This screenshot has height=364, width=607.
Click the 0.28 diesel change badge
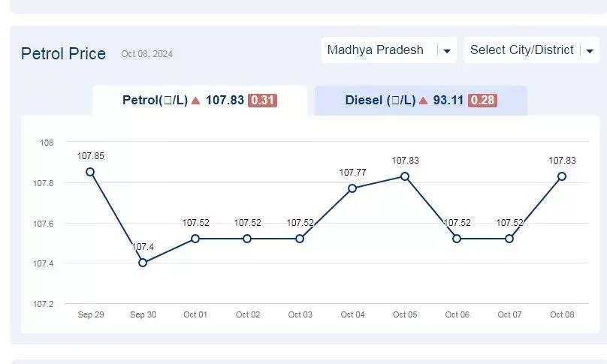click(482, 100)
